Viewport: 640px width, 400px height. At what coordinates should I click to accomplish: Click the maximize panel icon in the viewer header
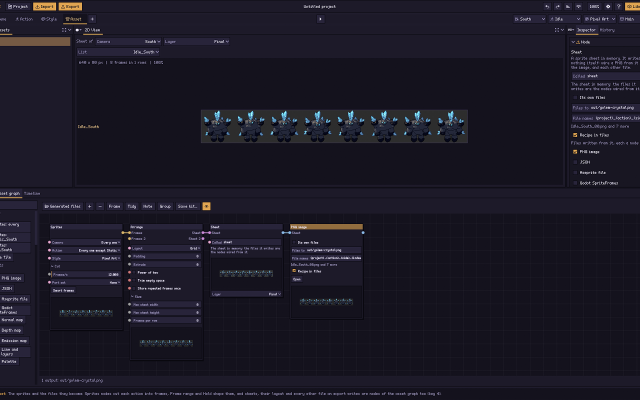(557, 30)
